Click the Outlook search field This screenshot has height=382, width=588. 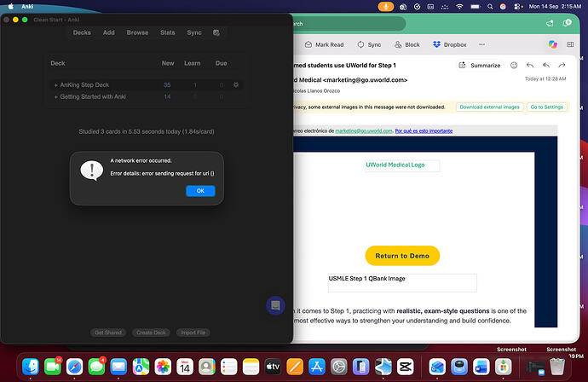click(x=349, y=24)
